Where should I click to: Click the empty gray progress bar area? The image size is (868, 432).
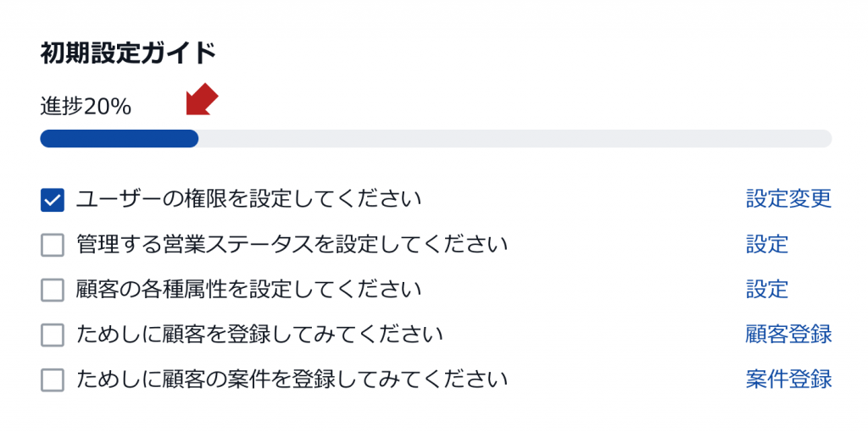[x=515, y=139]
